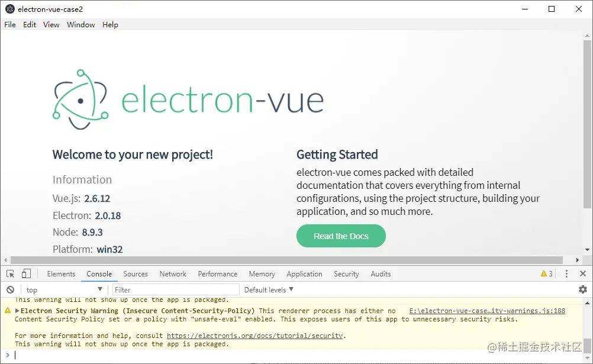Click the electron-vue logo image
This screenshot has width=593, height=364.
(x=188, y=99)
